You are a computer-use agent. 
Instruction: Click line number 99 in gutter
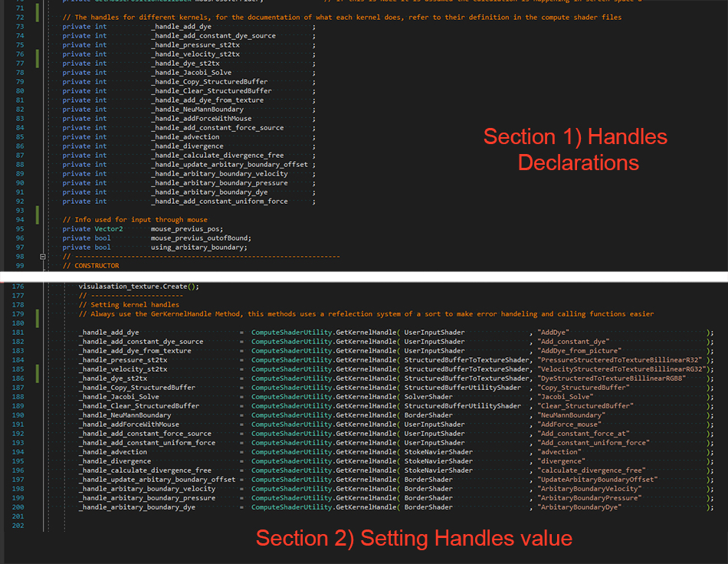pyautogui.click(x=19, y=265)
